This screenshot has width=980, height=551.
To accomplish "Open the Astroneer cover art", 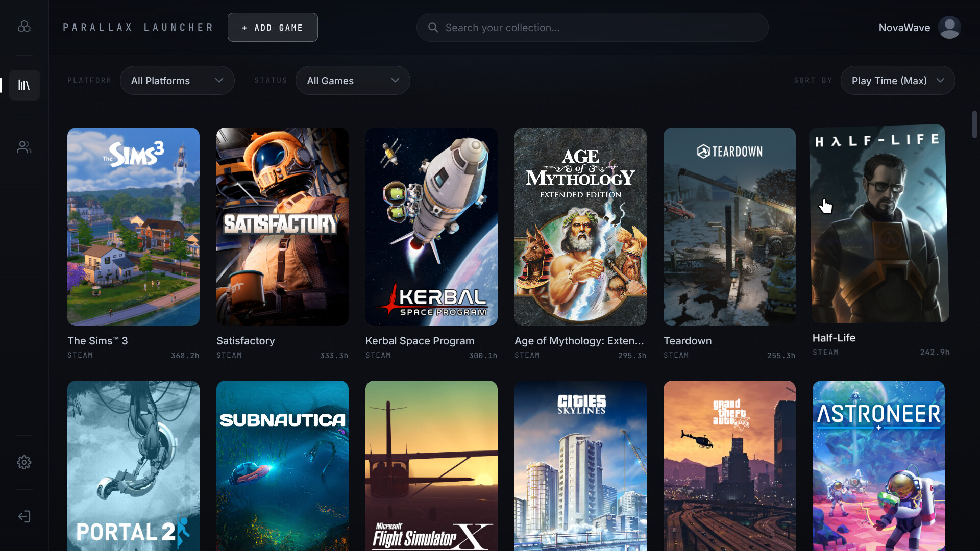I will point(878,465).
